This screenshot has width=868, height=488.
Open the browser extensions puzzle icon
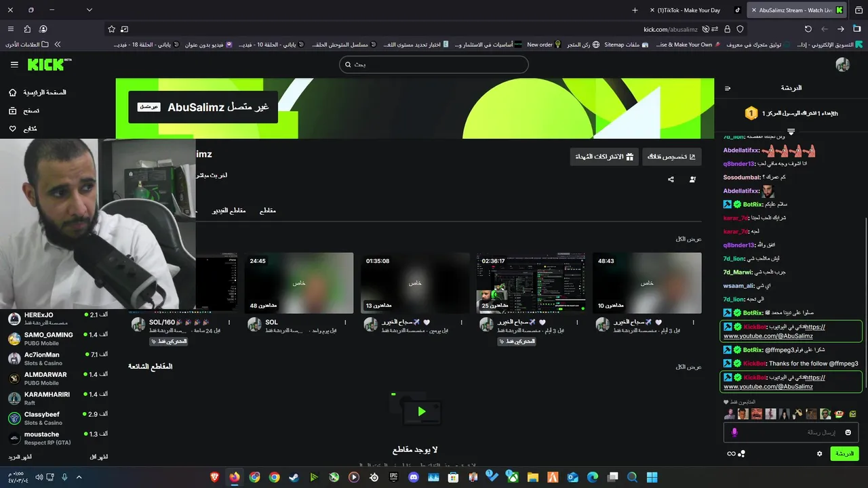tap(27, 29)
